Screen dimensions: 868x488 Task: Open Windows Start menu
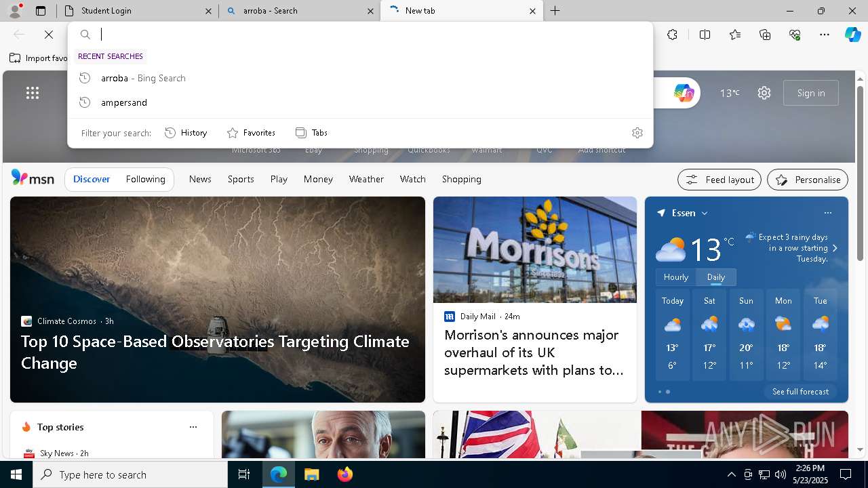(16, 474)
